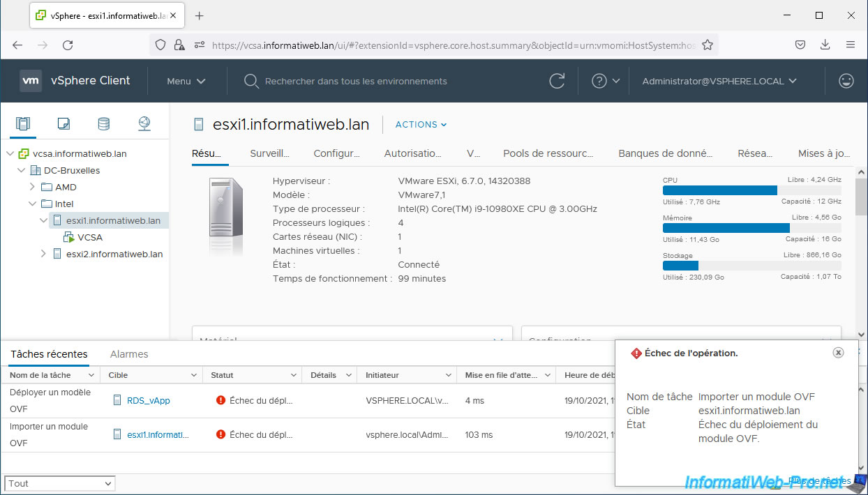Open the RDS_vApp target link

click(149, 401)
